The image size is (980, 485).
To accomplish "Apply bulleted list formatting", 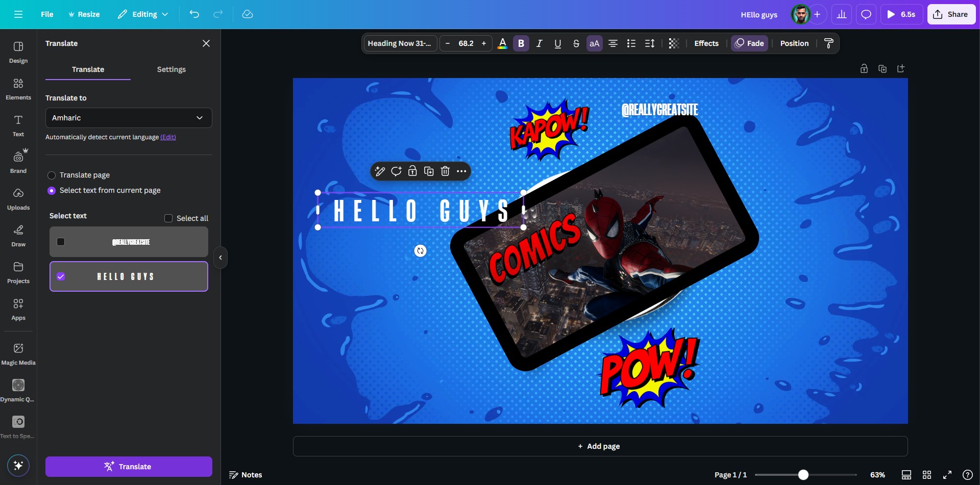I will (x=631, y=43).
